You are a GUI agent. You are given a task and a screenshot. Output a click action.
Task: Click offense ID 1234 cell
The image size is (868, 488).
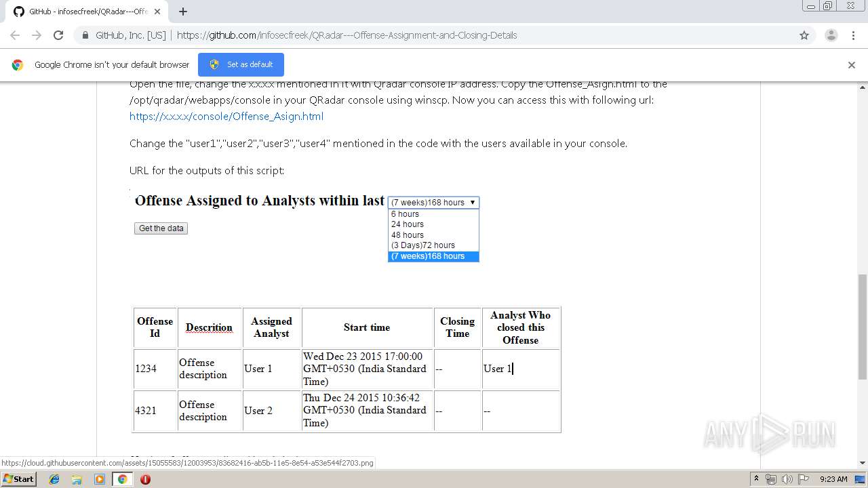[x=155, y=369]
